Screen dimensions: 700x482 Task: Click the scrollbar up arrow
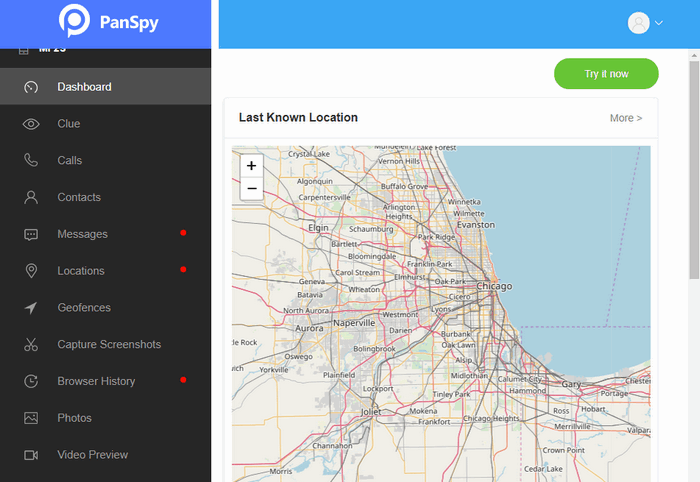point(694,56)
